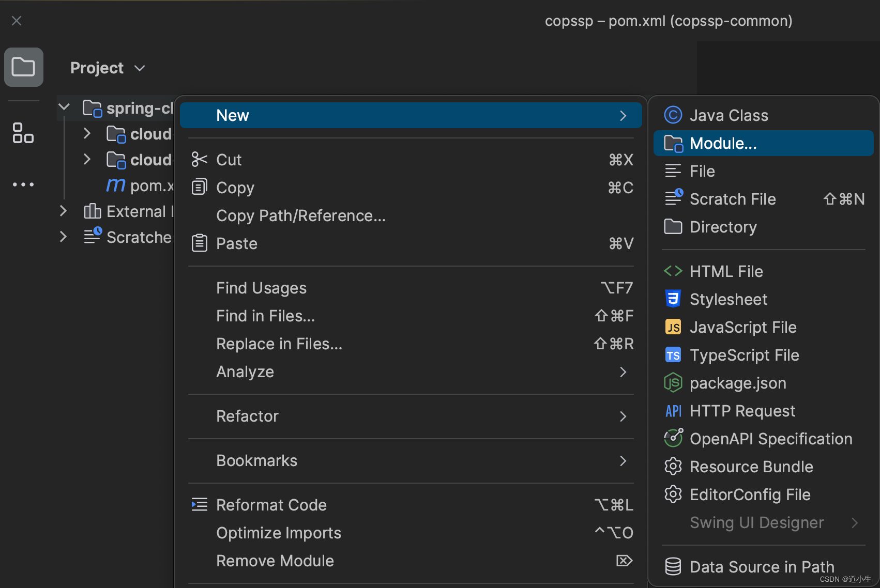Click the Java Class icon
Viewport: 880px width, 588px height.
673,115
